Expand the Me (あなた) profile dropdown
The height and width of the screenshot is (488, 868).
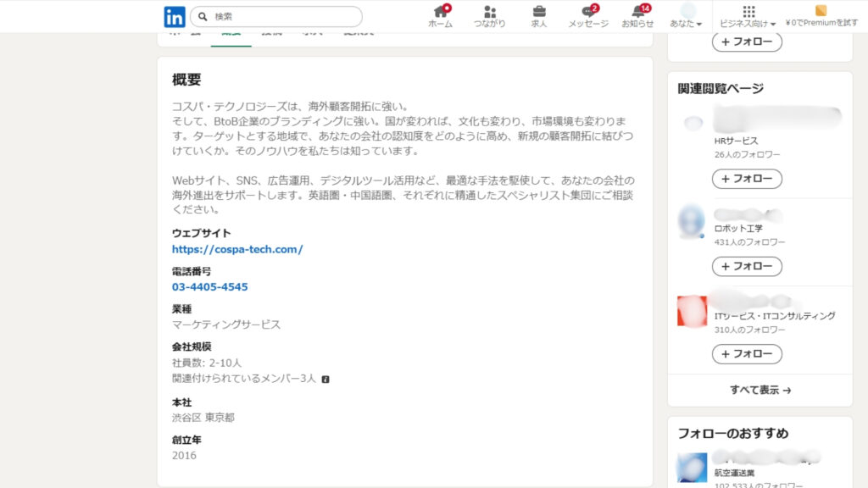[x=687, y=16]
